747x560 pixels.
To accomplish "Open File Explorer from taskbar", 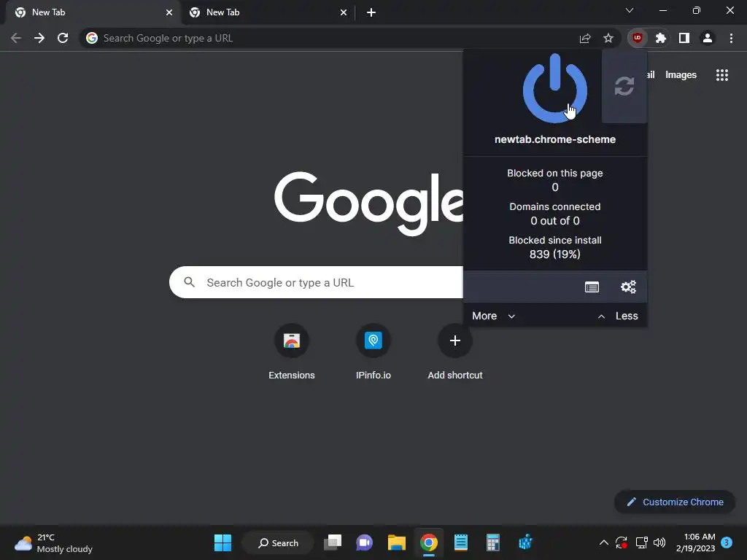I will (396, 542).
